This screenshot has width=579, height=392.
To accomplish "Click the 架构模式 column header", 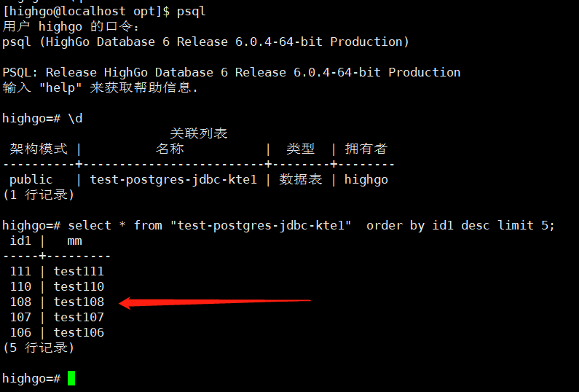I will pyautogui.click(x=38, y=149).
